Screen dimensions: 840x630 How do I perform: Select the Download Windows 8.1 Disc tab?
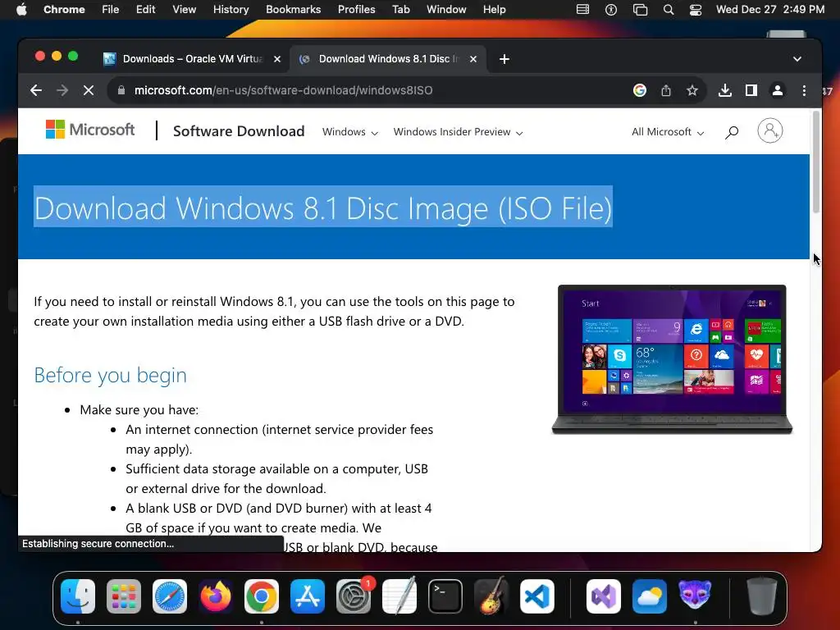388,59
